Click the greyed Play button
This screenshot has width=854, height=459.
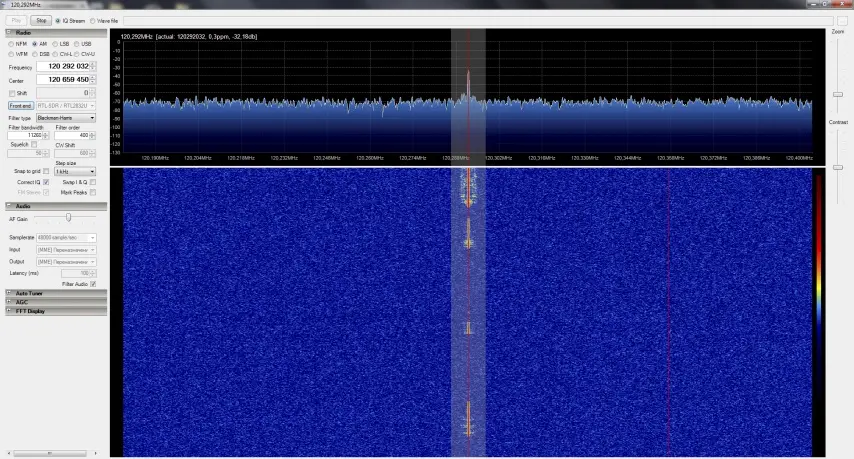pos(16,21)
